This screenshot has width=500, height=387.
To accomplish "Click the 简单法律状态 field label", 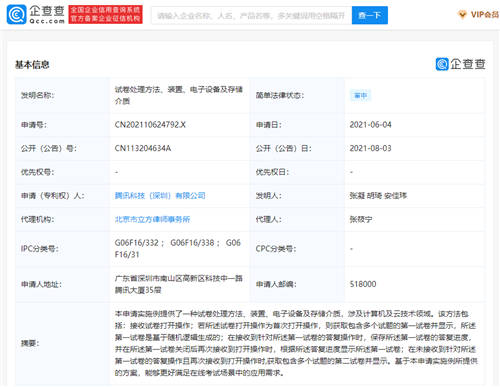I will pyautogui.click(x=280, y=95).
